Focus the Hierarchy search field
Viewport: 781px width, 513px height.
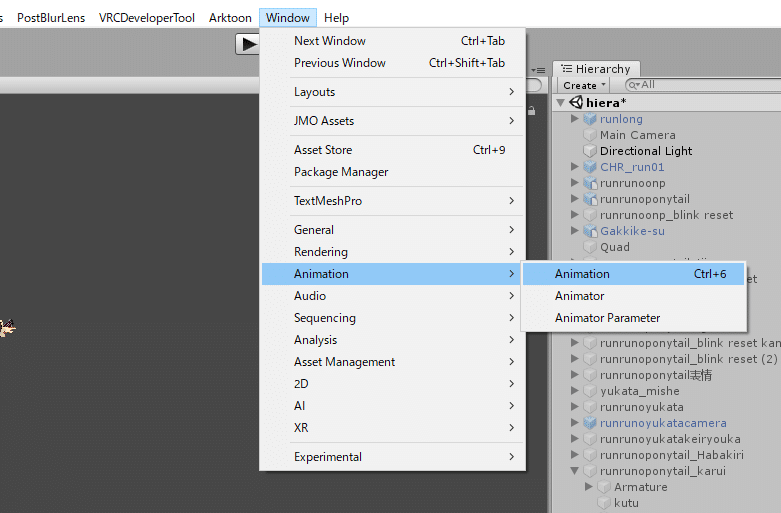700,85
